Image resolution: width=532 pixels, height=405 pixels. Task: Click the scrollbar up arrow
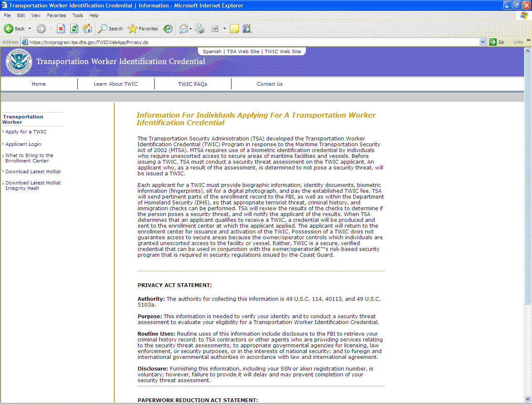click(x=528, y=51)
